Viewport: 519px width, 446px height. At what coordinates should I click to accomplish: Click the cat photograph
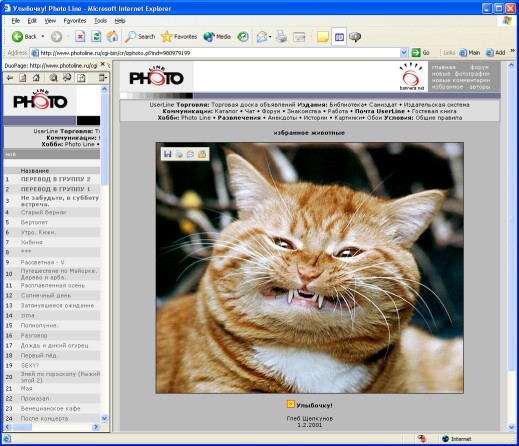[x=310, y=268]
